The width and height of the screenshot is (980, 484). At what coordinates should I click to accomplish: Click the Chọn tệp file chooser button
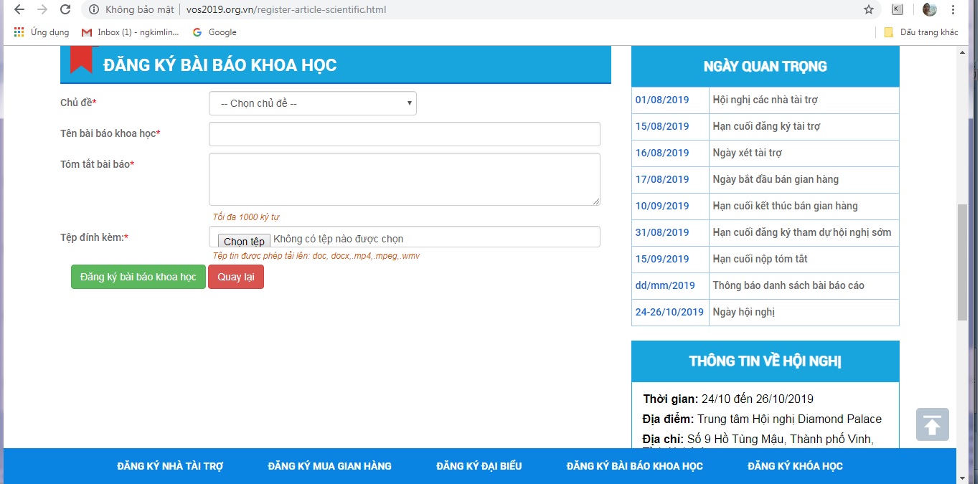[x=244, y=241]
